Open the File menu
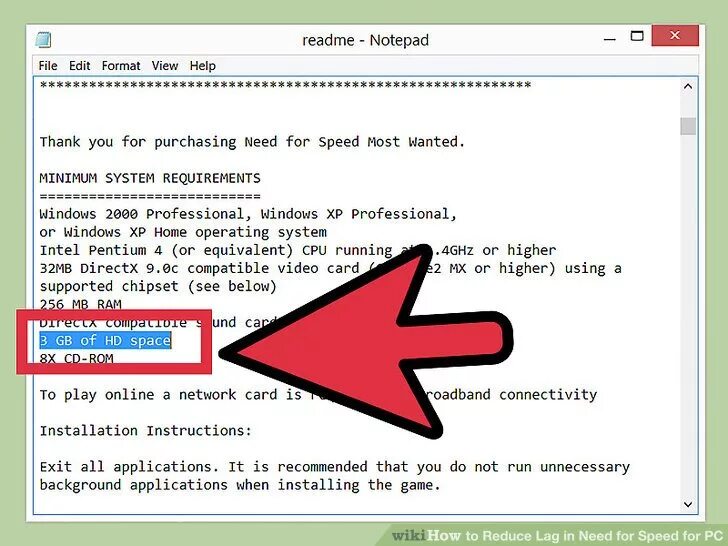Screen dimensions: 728x546 (48, 66)
